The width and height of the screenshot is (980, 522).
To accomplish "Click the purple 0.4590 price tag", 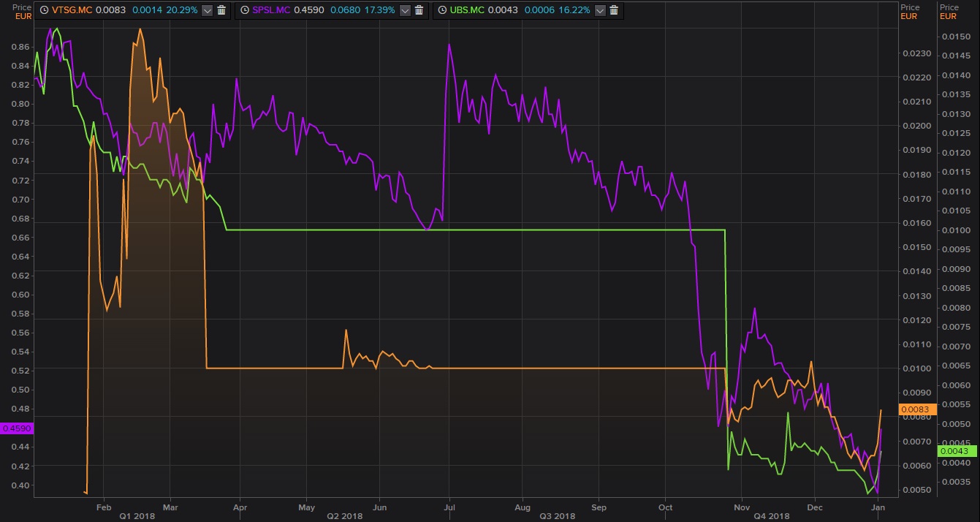I will (x=17, y=428).
